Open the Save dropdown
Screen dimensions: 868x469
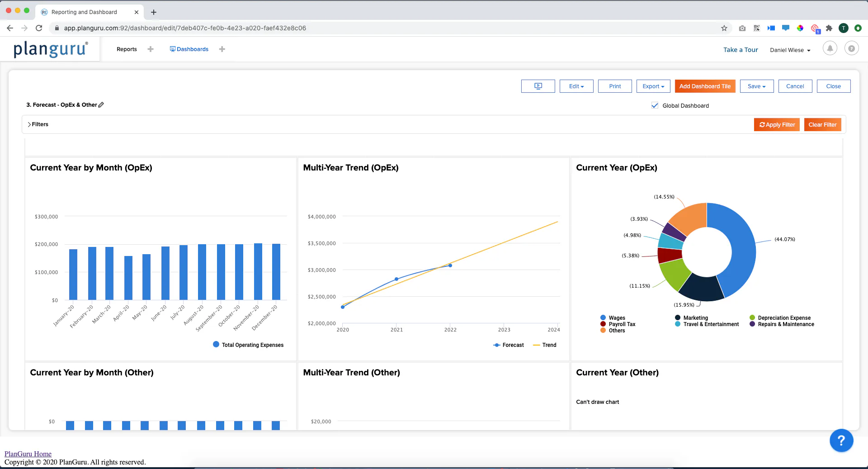click(757, 86)
